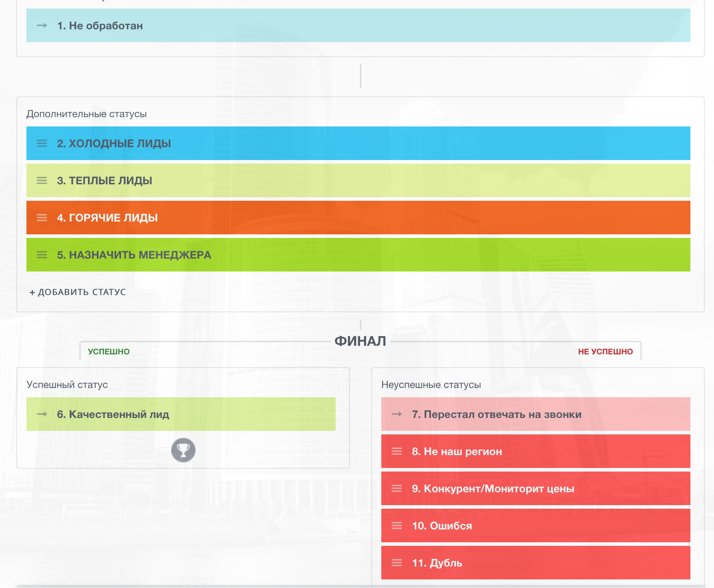Click drag handle of Ошибся status
Screen dimensions: 714x588
(397, 525)
